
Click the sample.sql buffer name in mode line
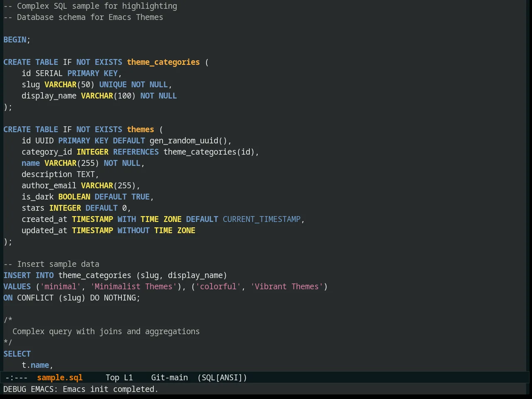click(x=60, y=377)
